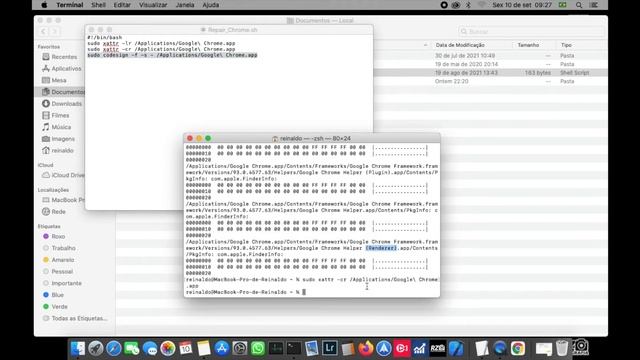
Task: Filter by Blue tag in sidebar
Action: [x=53, y=295]
